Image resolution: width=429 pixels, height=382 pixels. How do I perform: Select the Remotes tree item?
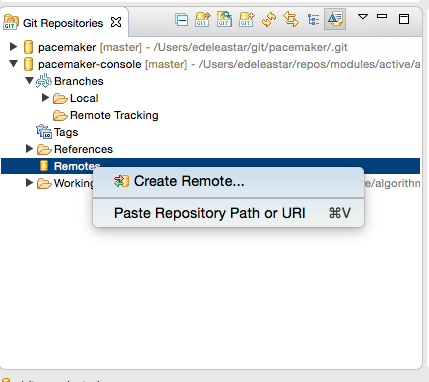210,166
